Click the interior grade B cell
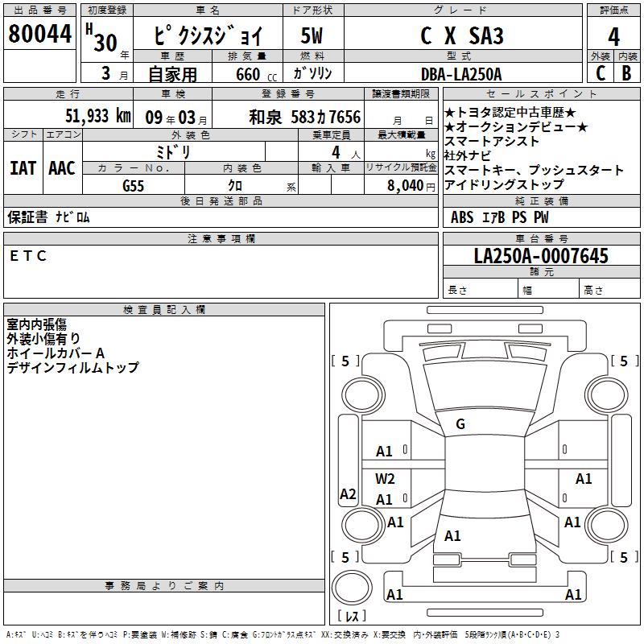The height and width of the screenshot is (644, 644). click(626, 73)
